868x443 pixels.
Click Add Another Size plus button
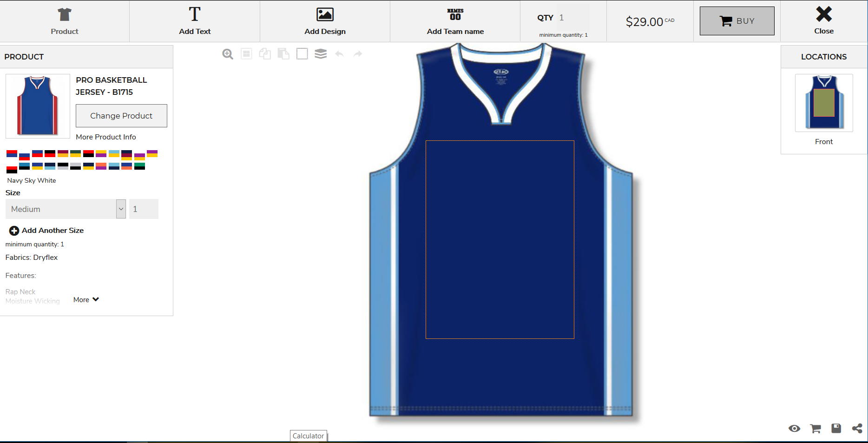(x=14, y=231)
